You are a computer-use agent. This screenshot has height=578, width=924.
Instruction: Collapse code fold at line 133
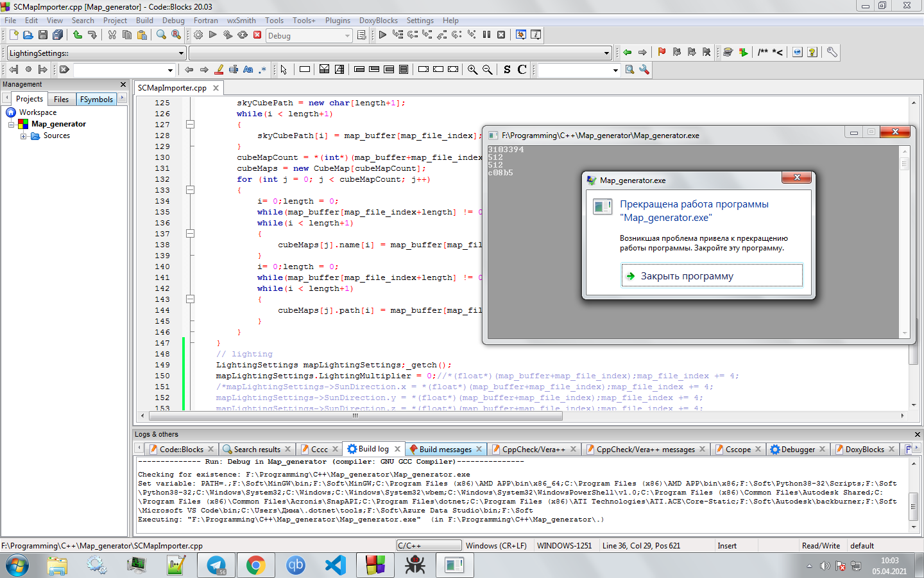[x=191, y=190]
